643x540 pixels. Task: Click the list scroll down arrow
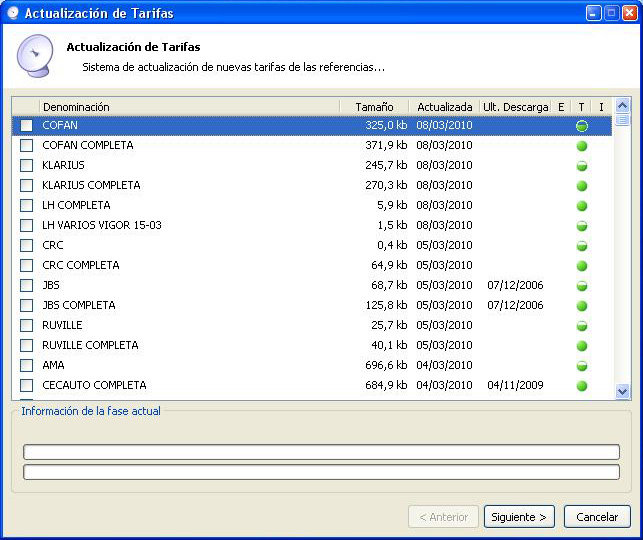(x=622, y=391)
